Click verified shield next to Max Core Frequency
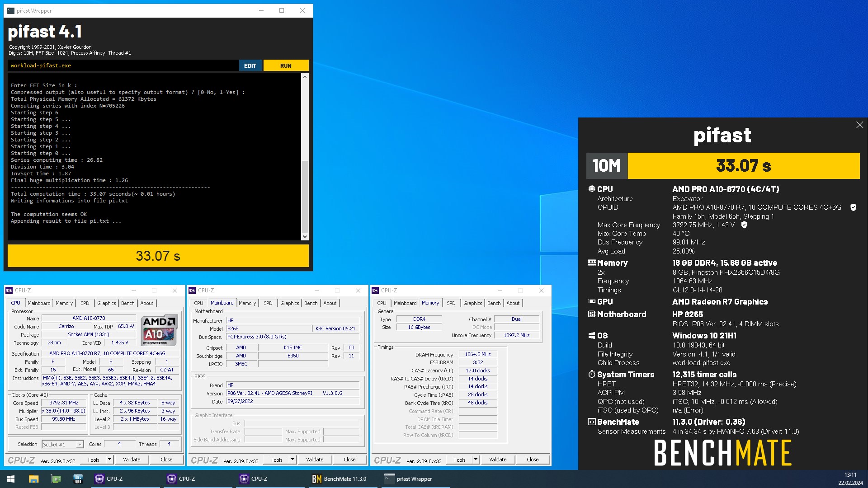The height and width of the screenshot is (488, 868). [x=744, y=225]
